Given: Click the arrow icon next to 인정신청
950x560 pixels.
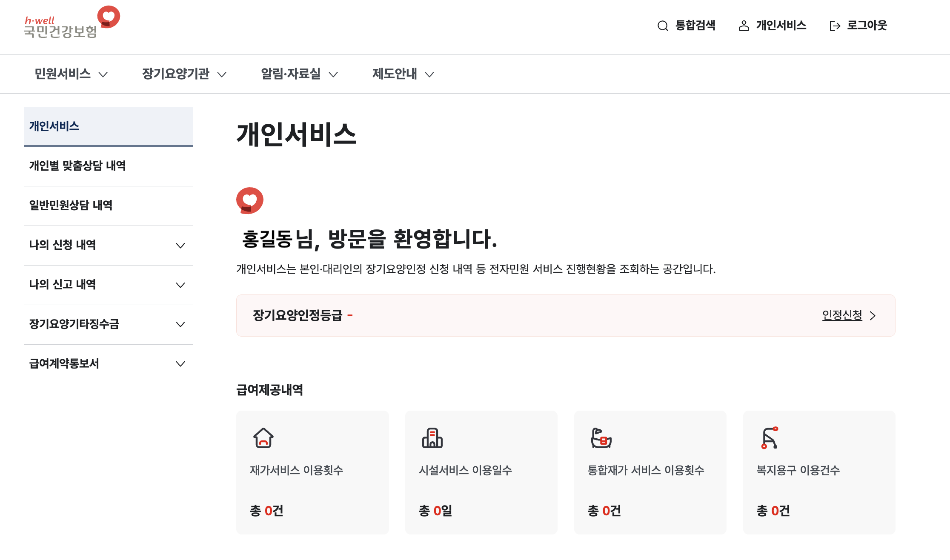Looking at the screenshot, I should coord(873,316).
